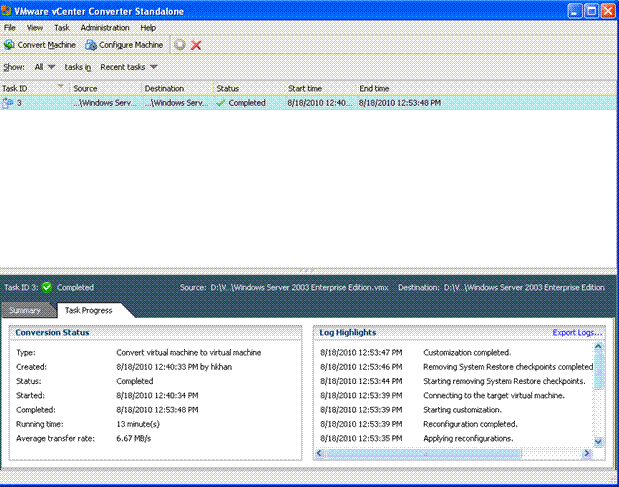Click the 'Customization completed.' log entry
Screen dimensions: 619x487
click(467, 352)
